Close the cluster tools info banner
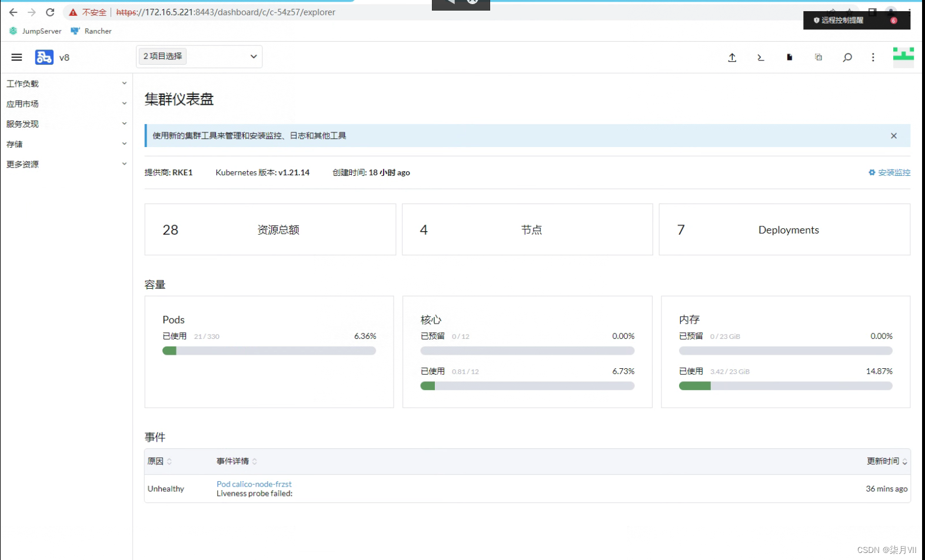The height and width of the screenshot is (560, 925). click(x=894, y=136)
